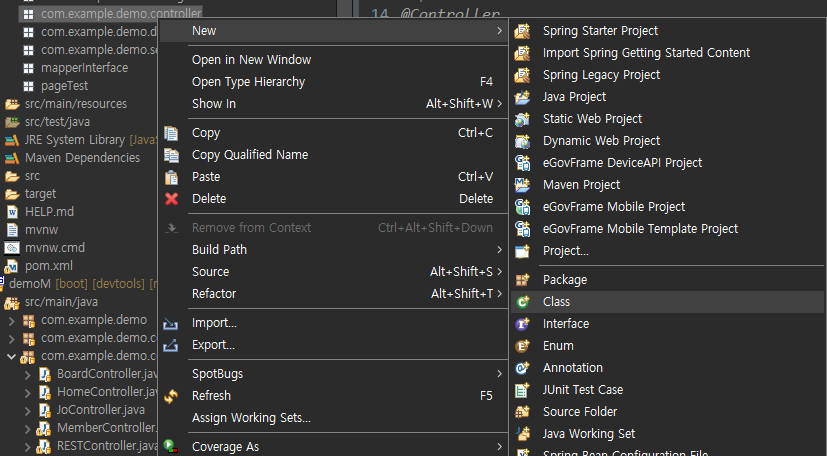Click the Source Folder icon

tap(522, 412)
